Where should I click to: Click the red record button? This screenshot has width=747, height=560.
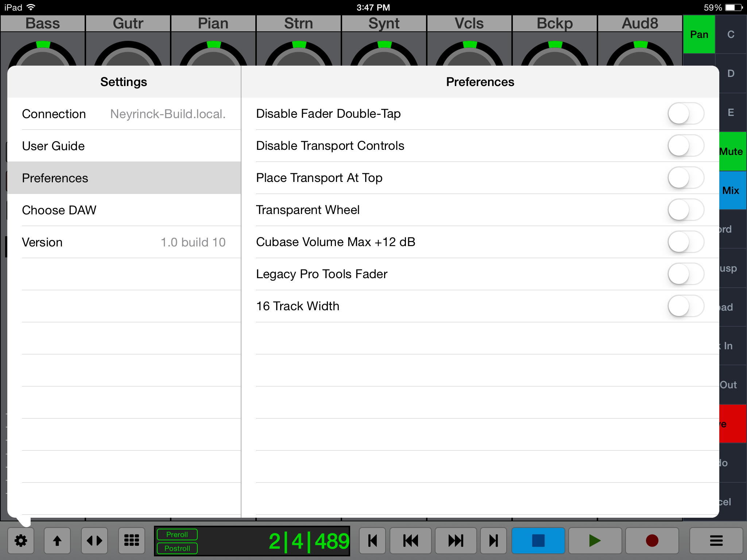click(651, 540)
